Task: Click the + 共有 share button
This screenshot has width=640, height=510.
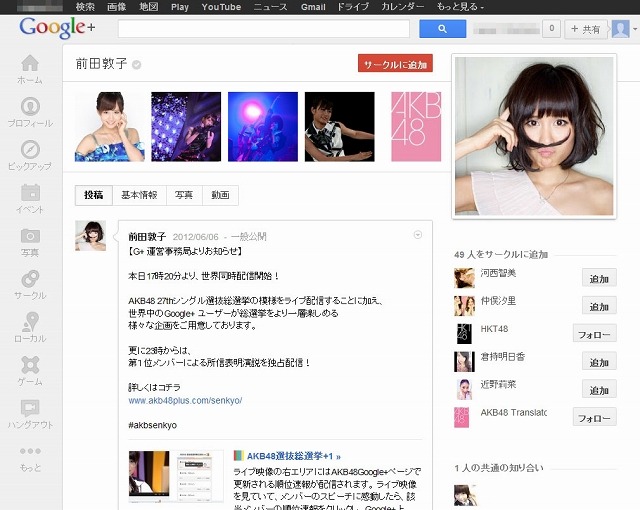Action: (586, 29)
